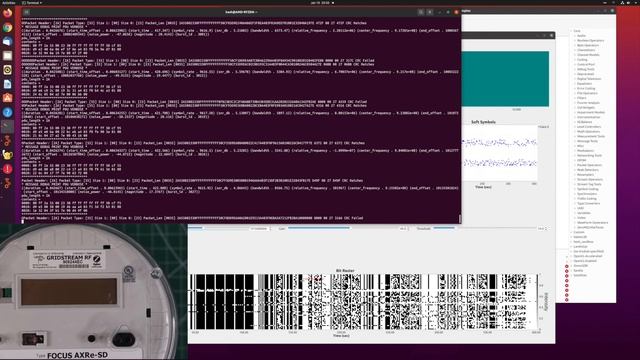Select ZeroMQ Interfaces in the block tree
This screenshot has height=360, width=640.
pyautogui.click(x=590, y=227)
